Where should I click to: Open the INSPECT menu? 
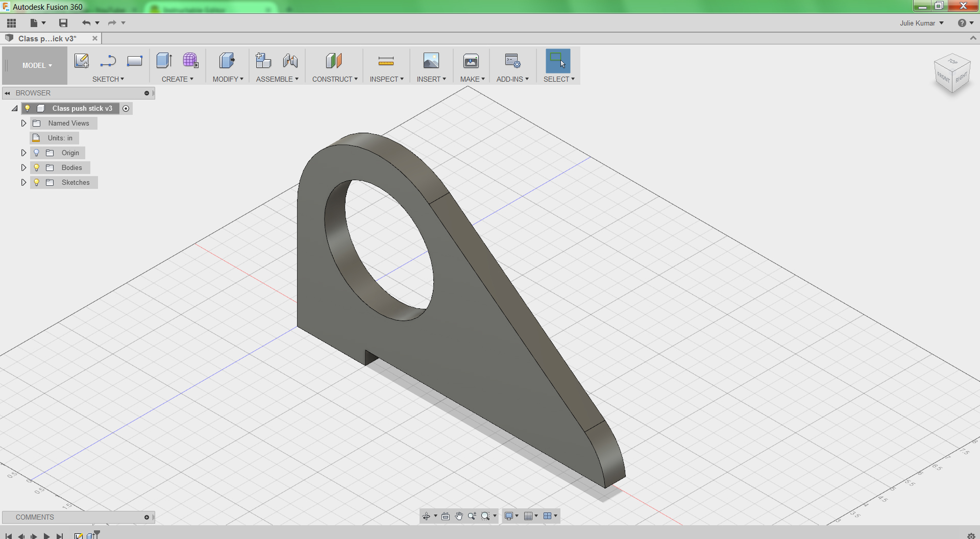click(386, 79)
